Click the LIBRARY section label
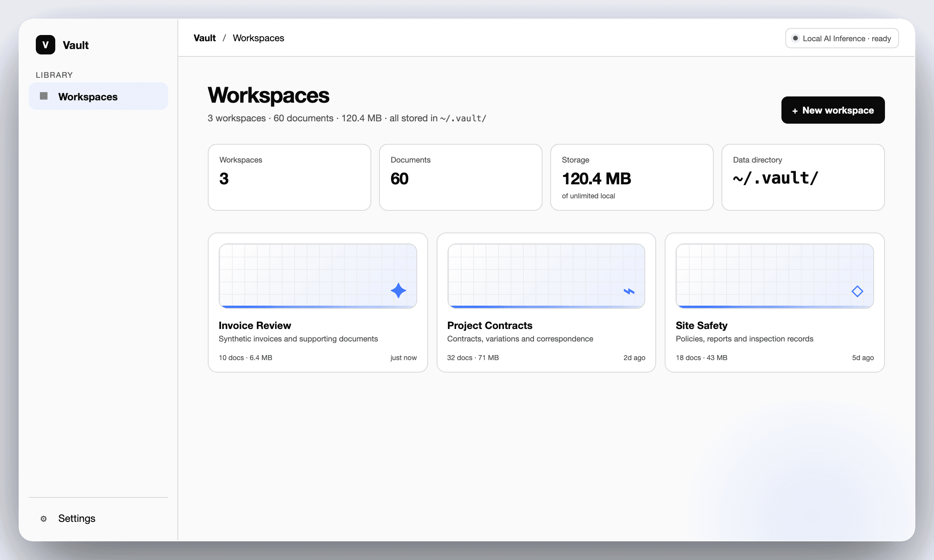The width and height of the screenshot is (934, 560). click(x=54, y=75)
